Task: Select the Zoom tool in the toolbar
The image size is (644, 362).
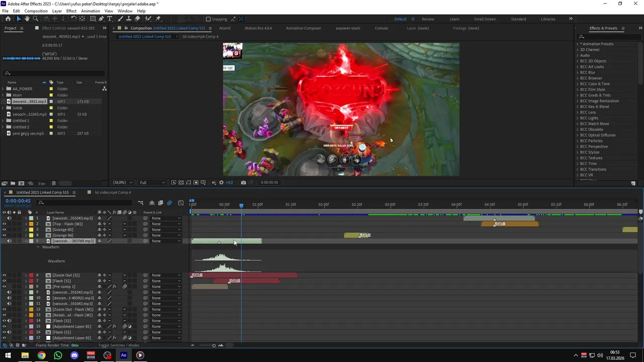Action: [35, 19]
